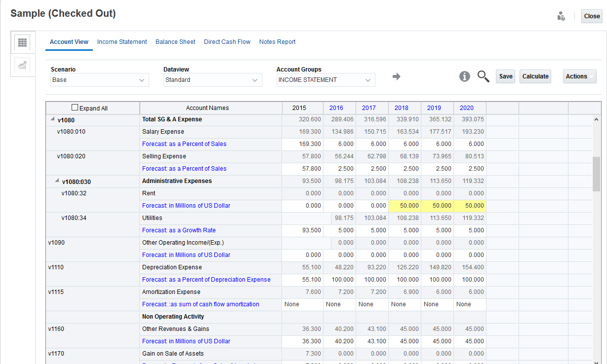Switch to the Balance Sheet tab
This screenshot has width=607, height=364.
point(175,42)
